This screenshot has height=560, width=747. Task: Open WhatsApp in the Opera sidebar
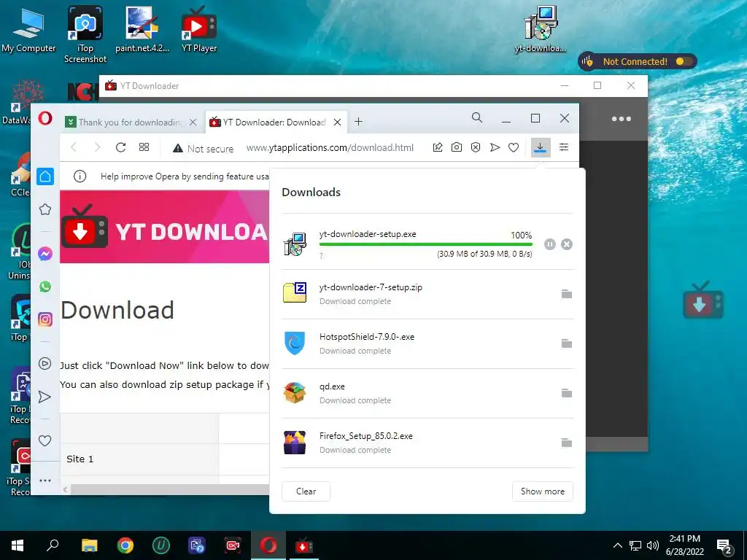45,287
